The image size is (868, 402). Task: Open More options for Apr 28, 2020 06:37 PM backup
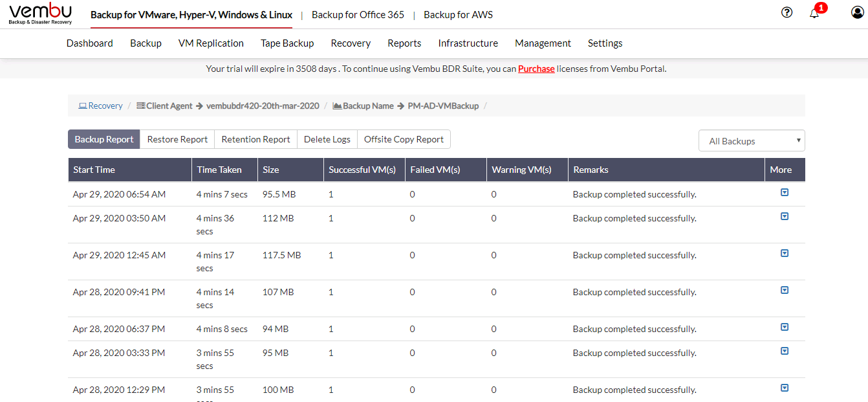click(x=785, y=327)
